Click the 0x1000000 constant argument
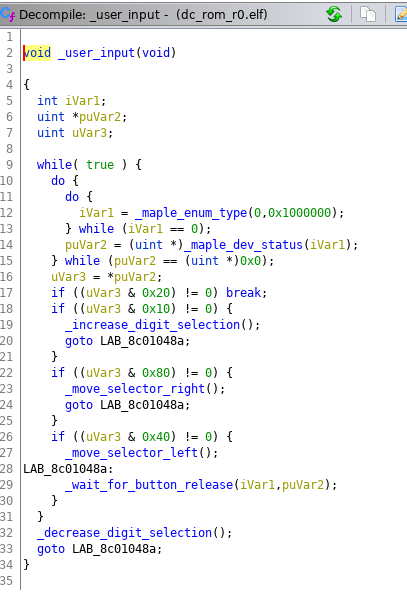The image size is (407, 600). (299, 213)
